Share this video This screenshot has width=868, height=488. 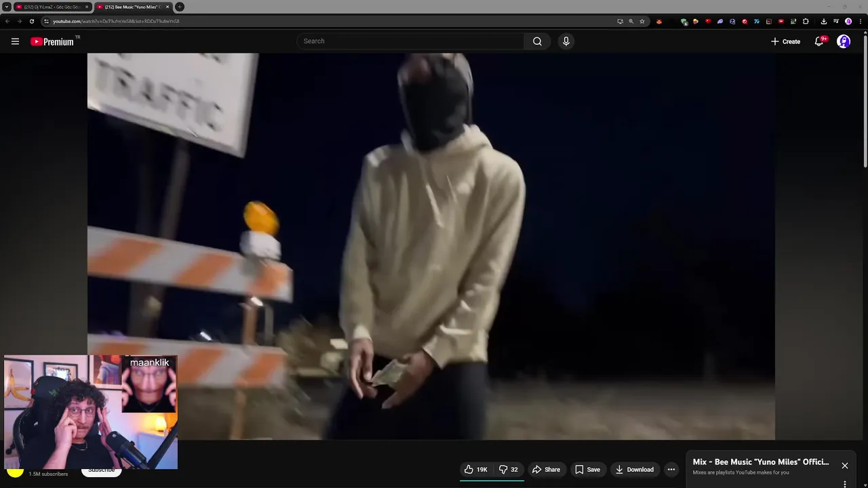point(546,469)
